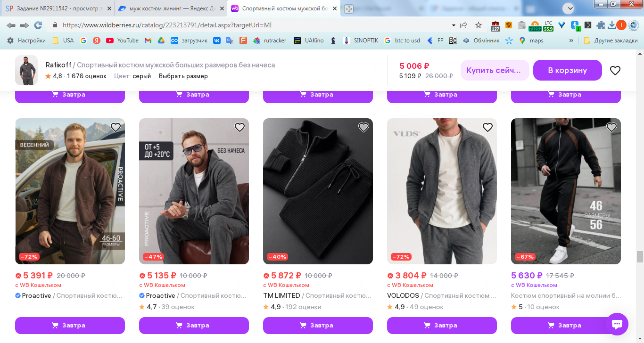Open the dark tracksuit with brown stripes thumbnail

click(566, 191)
